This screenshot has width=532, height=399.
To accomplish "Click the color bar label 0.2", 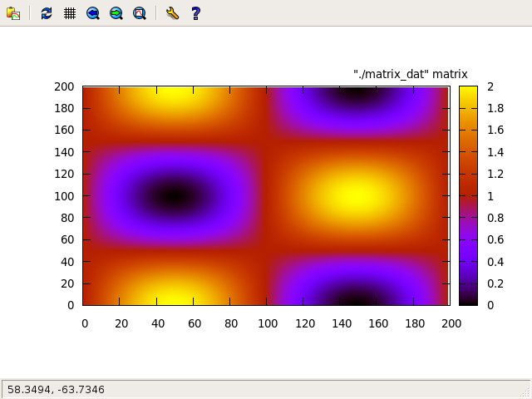I will click(495, 283).
